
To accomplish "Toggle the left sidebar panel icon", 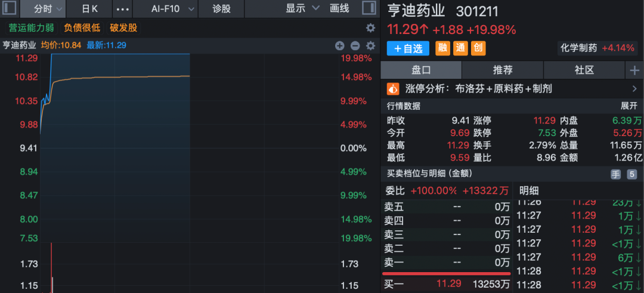I will tap(9, 8).
